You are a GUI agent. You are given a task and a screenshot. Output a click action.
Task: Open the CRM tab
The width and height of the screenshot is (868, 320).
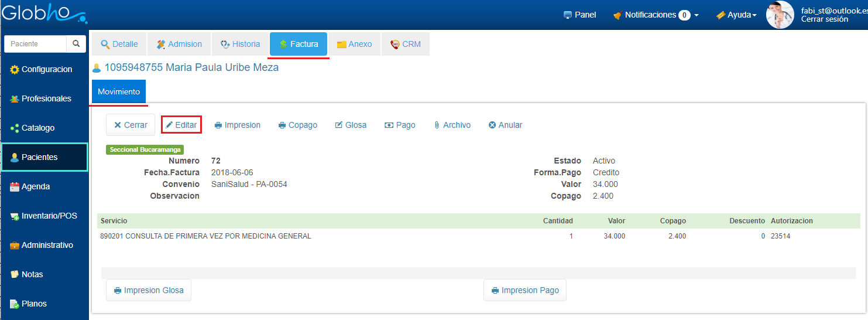click(406, 44)
